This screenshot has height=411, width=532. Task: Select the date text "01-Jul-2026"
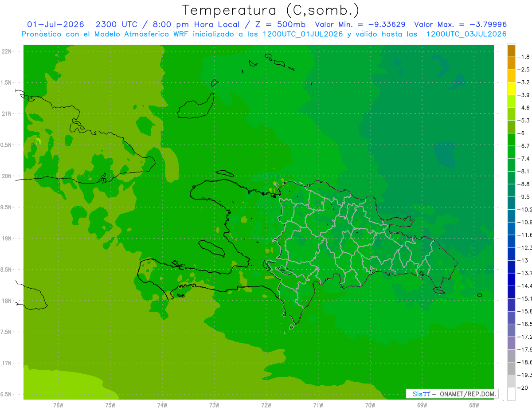[x=55, y=24]
